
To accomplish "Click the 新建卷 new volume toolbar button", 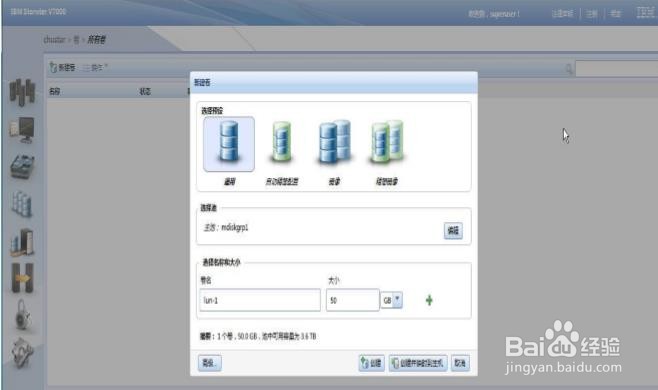I will [x=63, y=67].
